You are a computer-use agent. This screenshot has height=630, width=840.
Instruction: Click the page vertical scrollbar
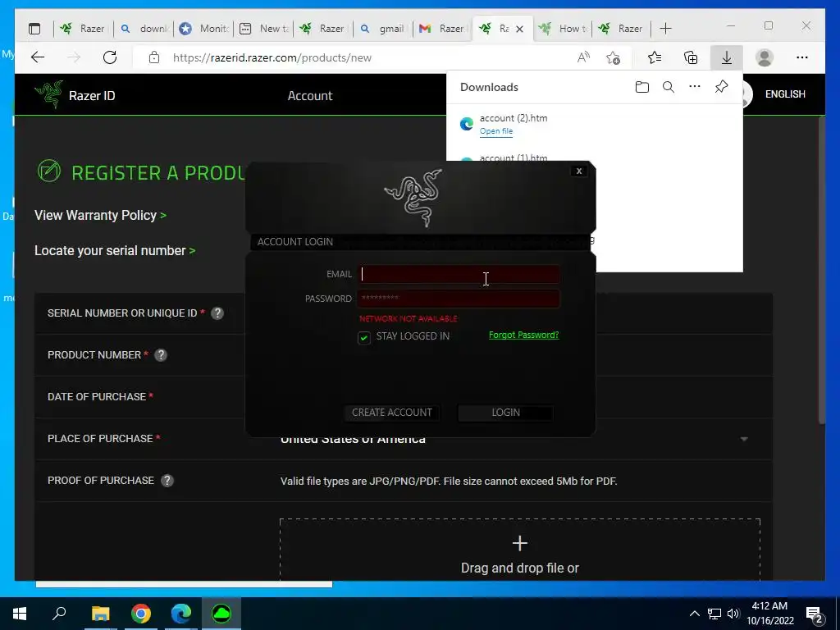click(821, 271)
